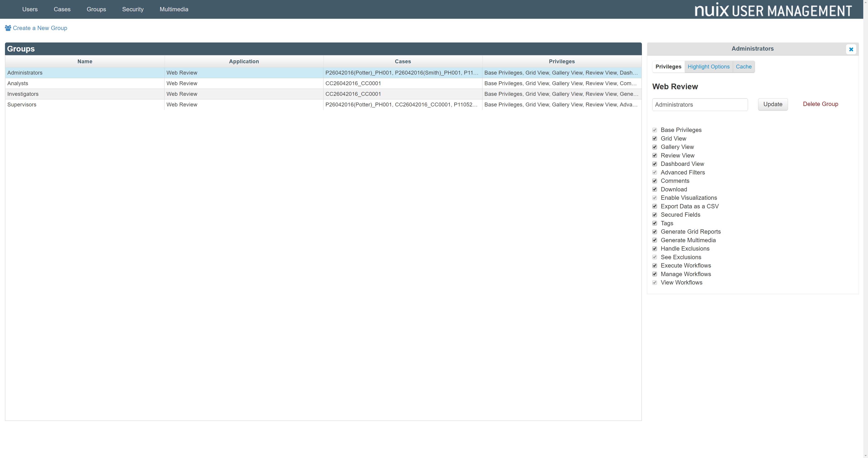Toggle the Dashboard View checkbox
868x458 pixels.
pos(654,164)
